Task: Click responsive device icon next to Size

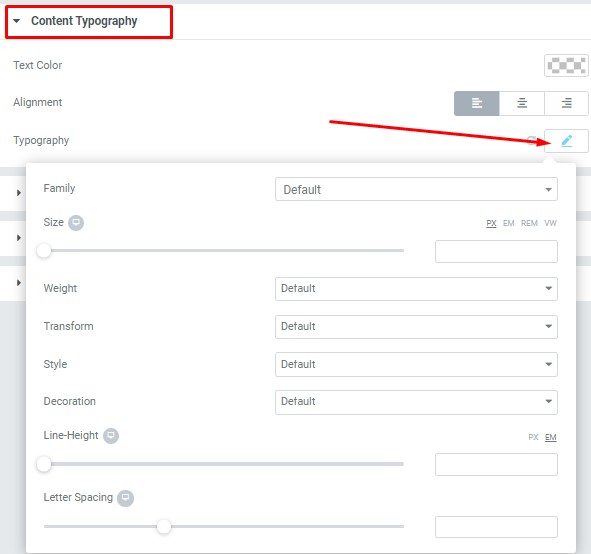Action: 76,223
